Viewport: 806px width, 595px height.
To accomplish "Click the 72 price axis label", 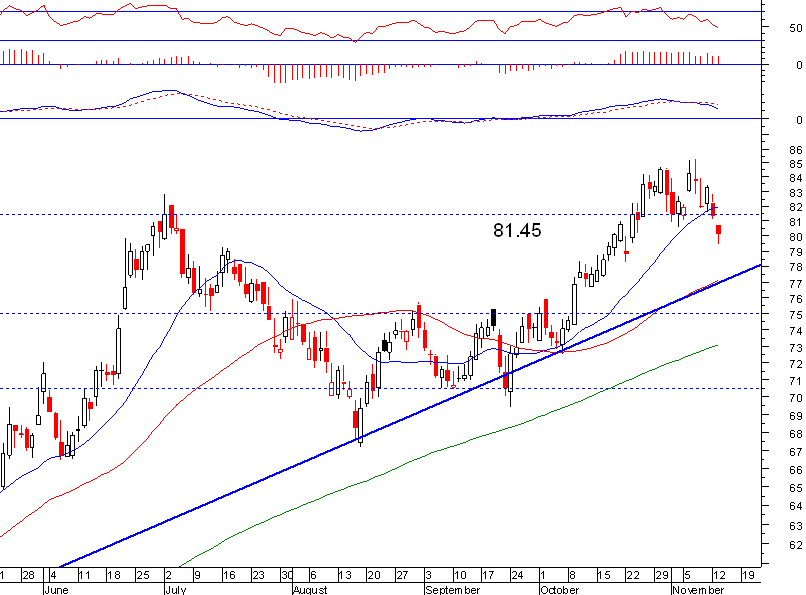I will point(796,364).
